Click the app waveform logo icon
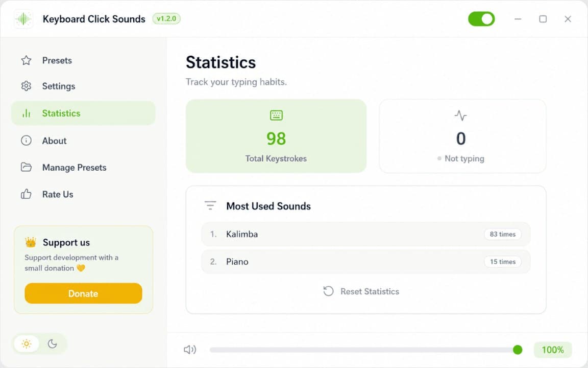Image resolution: width=588 pixels, height=368 pixels. [x=23, y=19]
